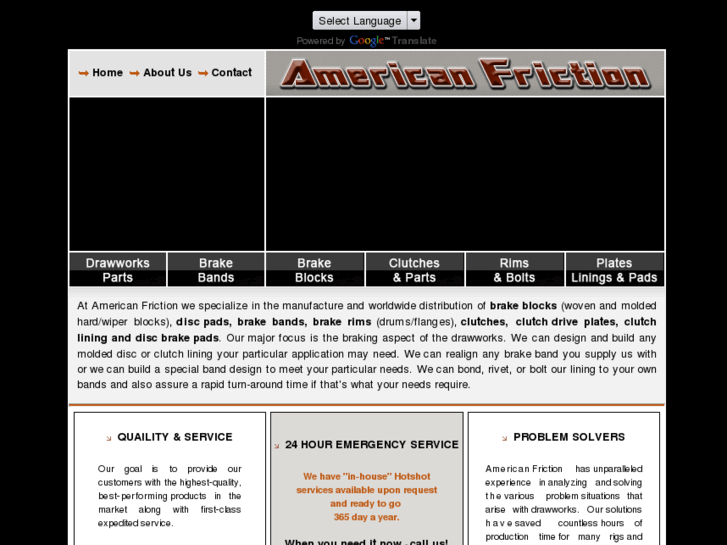Open the Select Language dropdown
727x545 pixels.
pyautogui.click(x=366, y=21)
